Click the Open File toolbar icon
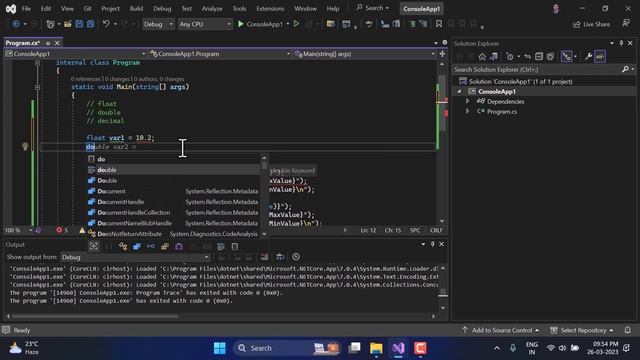This screenshot has width=640, height=360. tap(68, 24)
